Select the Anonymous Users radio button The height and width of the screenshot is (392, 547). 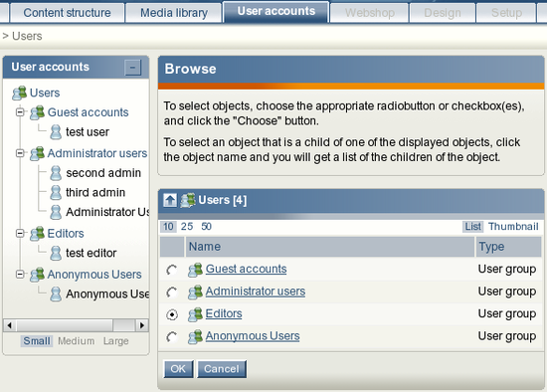[172, 337]
